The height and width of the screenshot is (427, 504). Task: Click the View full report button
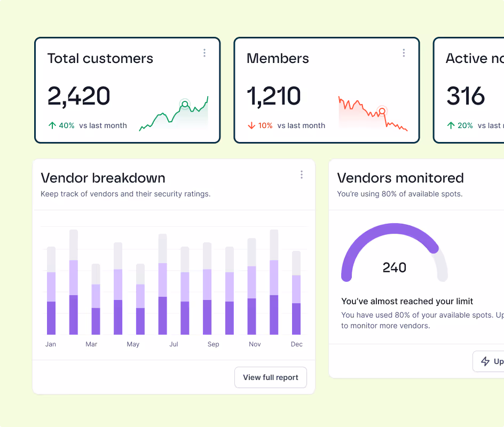[x=270, y=377]
